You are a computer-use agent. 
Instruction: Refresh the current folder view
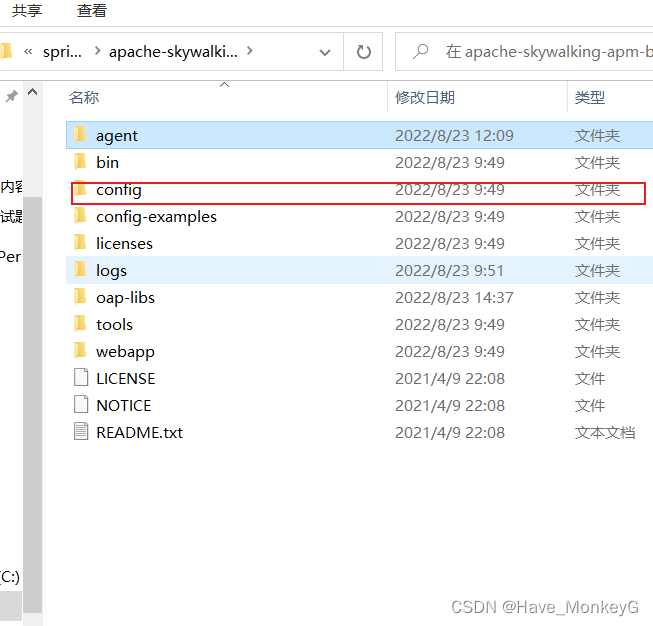tap(364, 52)
